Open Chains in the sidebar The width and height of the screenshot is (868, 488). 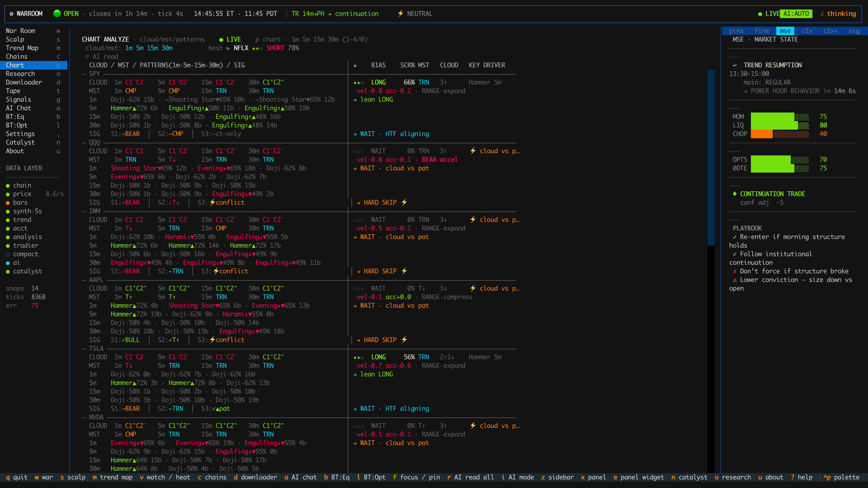point(34,56)
